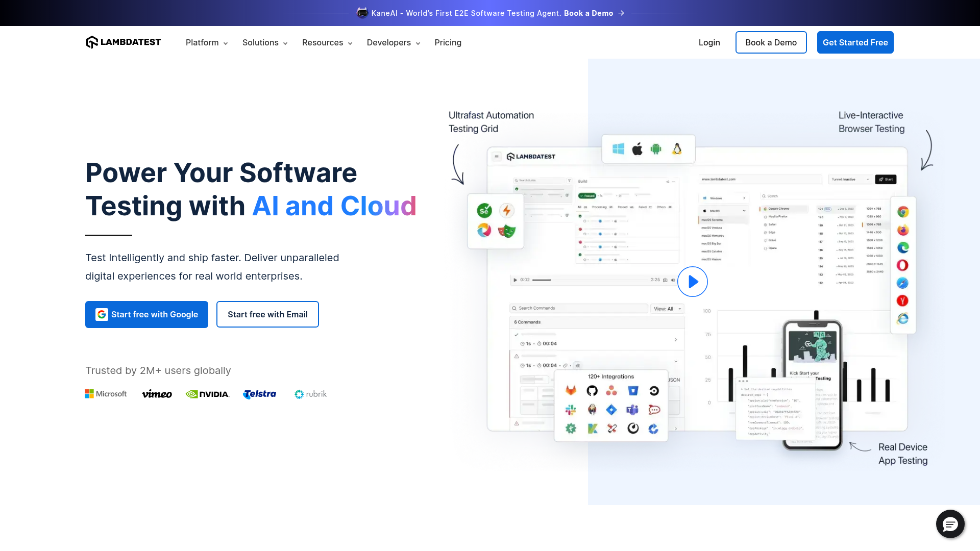
Task: Click Book a Demo in top banner
Action: (589, 13)
